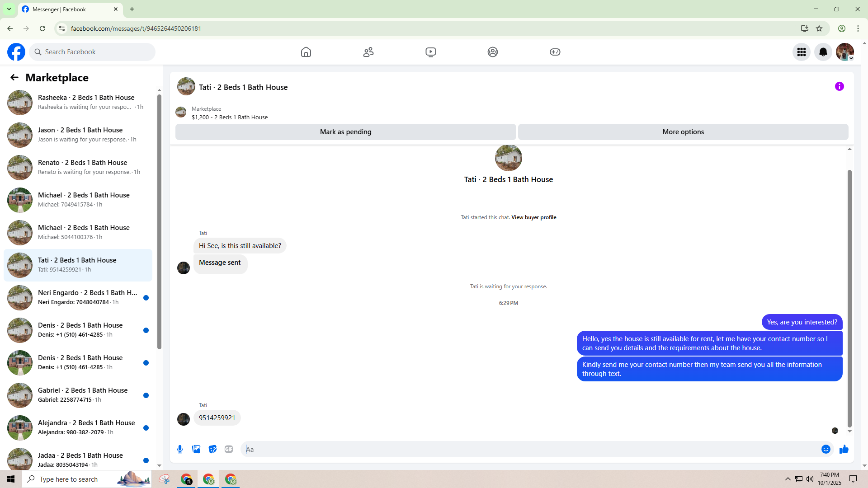This screenshot has width=868, height=488.
Task: Click the Windows taskbar search box
Action: [x=87, y=479]
